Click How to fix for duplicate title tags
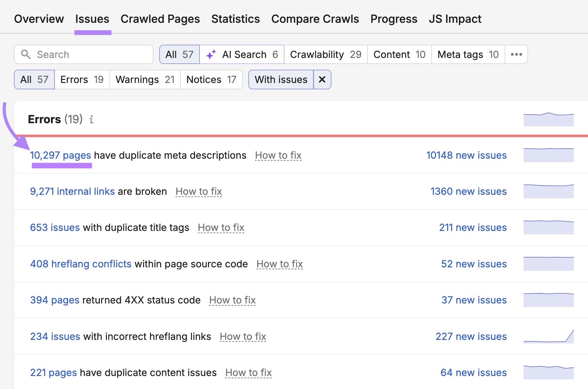Screen dimensions: 588x389 (x=221, y=227)
